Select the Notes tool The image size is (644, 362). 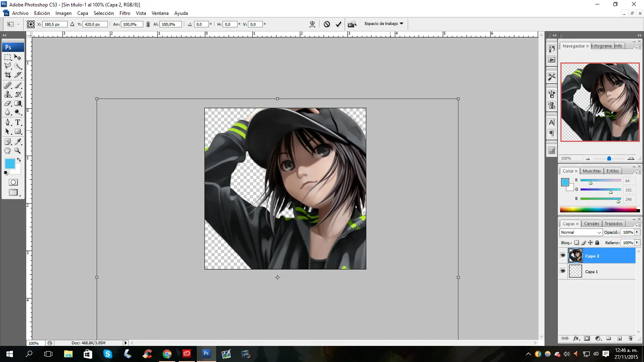click(8, 142)
